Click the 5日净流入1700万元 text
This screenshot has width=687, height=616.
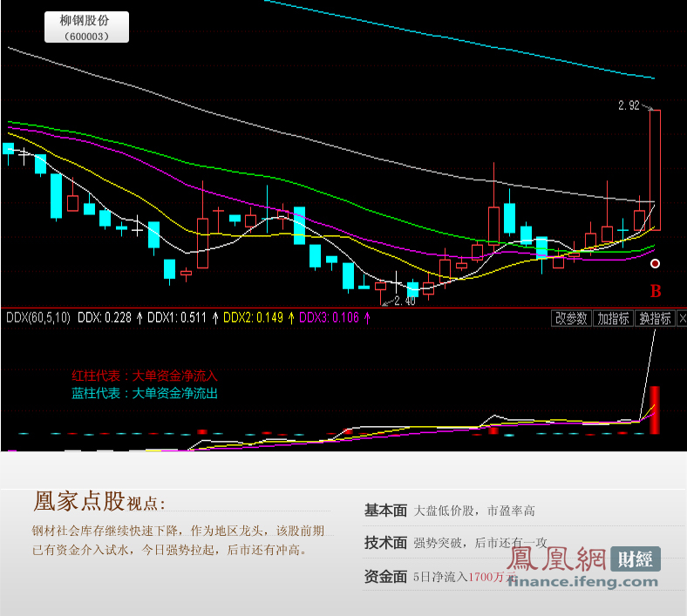click(466, 577)
